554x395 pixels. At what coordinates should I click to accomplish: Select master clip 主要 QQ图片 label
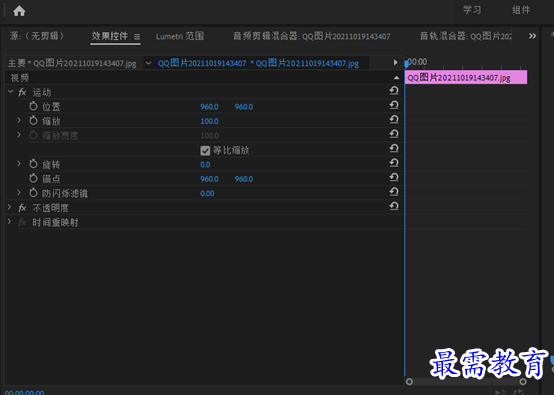(x=72, y=63)
